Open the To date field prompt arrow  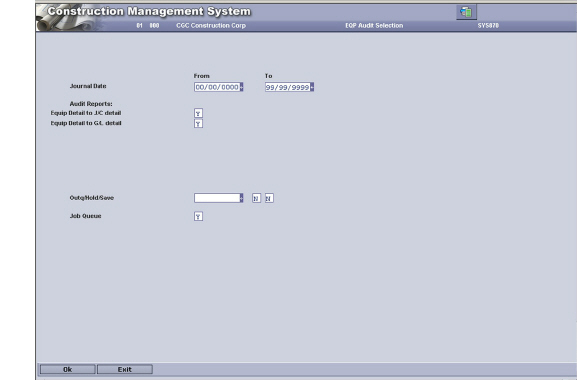[312, 87]
